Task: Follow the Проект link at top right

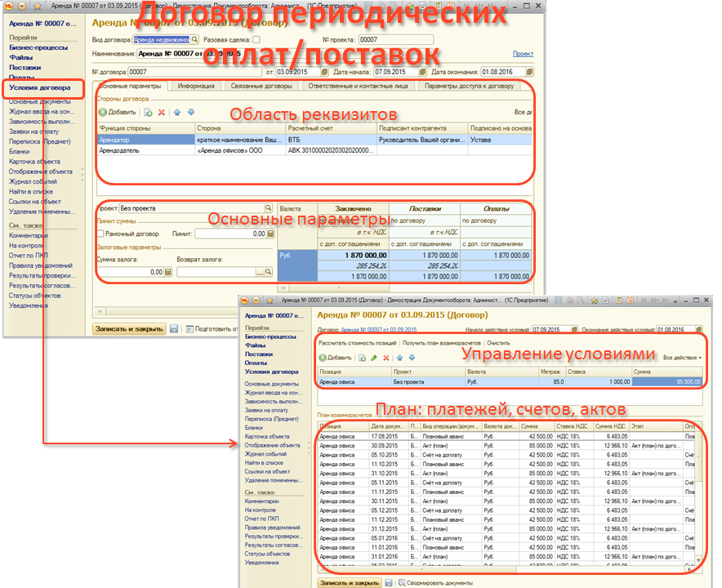Action: click(x=523, y=54)
